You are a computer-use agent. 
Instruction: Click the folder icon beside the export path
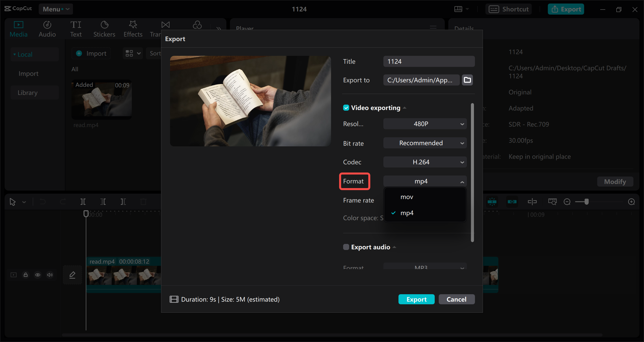tap(467, 80)
